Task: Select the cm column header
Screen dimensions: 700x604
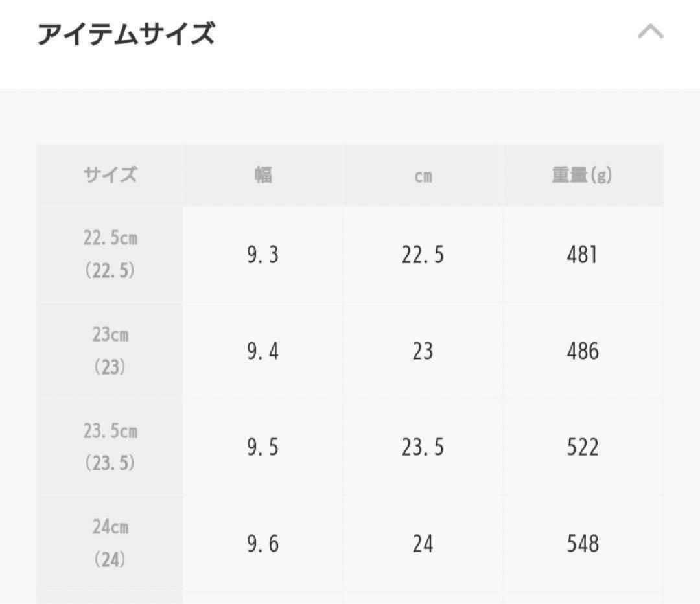Action: click(423, 174)
